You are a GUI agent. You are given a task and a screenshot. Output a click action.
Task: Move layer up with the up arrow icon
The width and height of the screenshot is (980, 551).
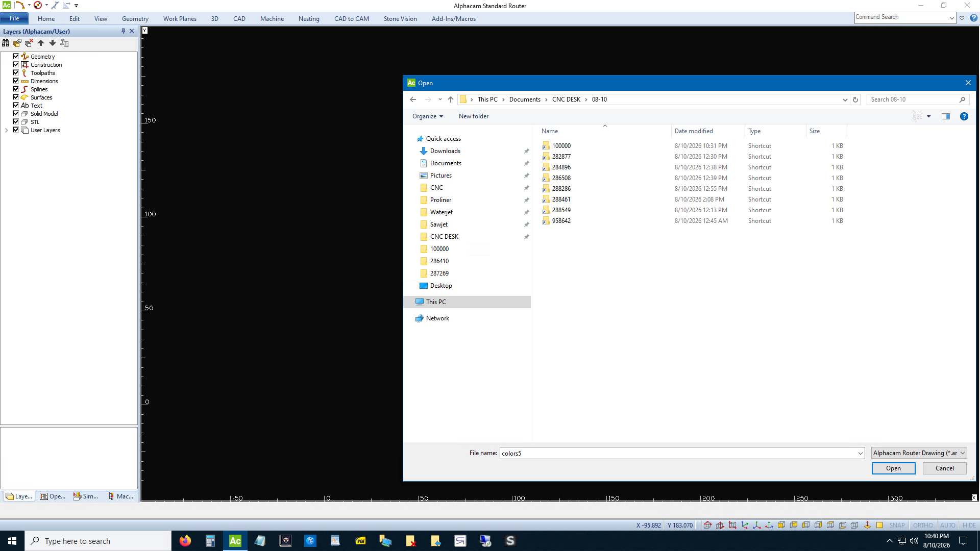tap(41, 43)
